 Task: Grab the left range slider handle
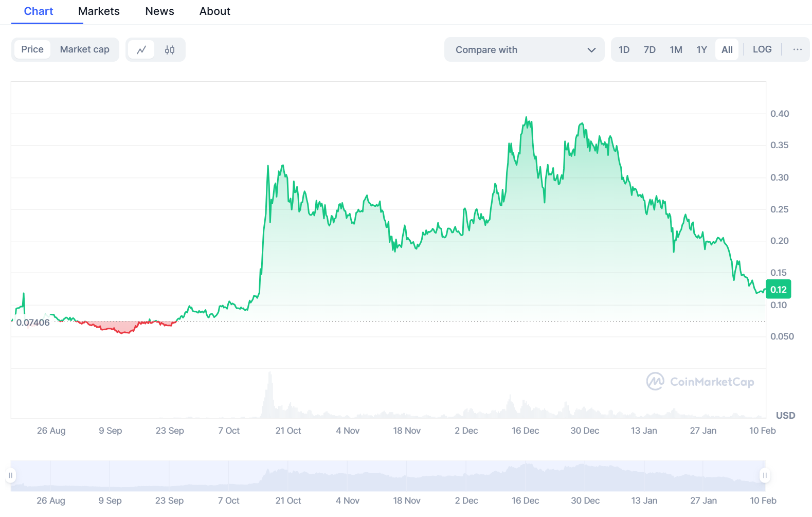coord(11,475)
